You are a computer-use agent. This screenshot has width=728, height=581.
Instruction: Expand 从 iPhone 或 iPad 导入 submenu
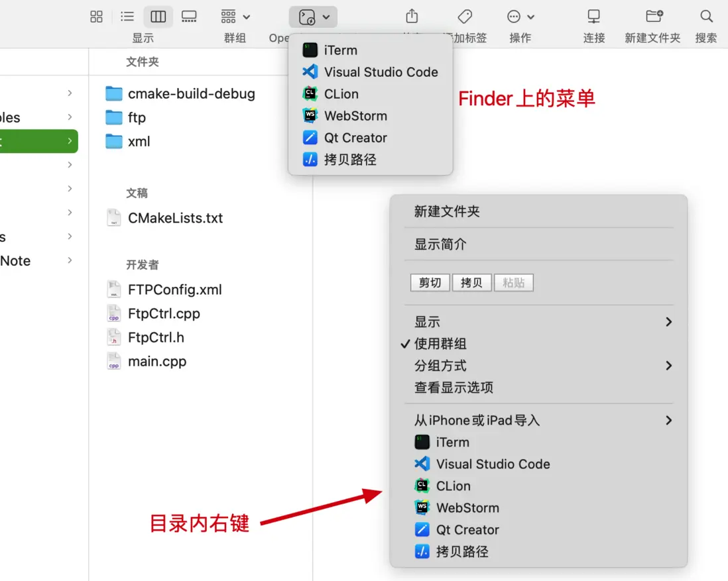click(538, 421)
